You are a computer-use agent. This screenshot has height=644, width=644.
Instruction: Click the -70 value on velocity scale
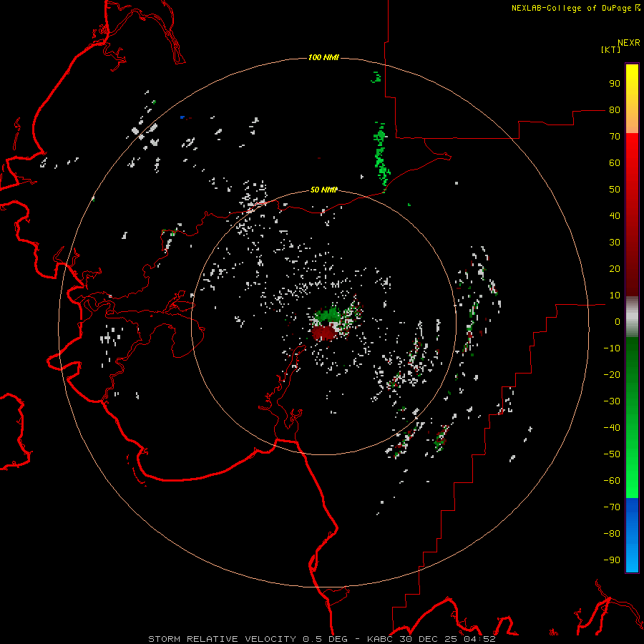click(612, 507)
